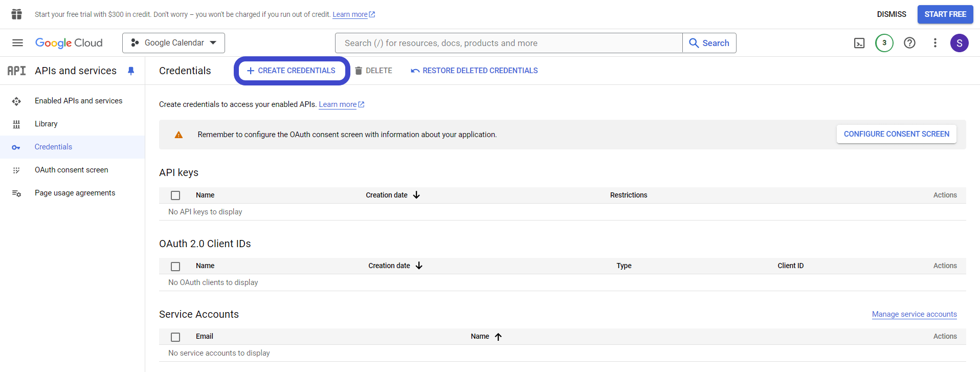
Task: Click the warning triangle icon
Action: [x=179, y=135]
